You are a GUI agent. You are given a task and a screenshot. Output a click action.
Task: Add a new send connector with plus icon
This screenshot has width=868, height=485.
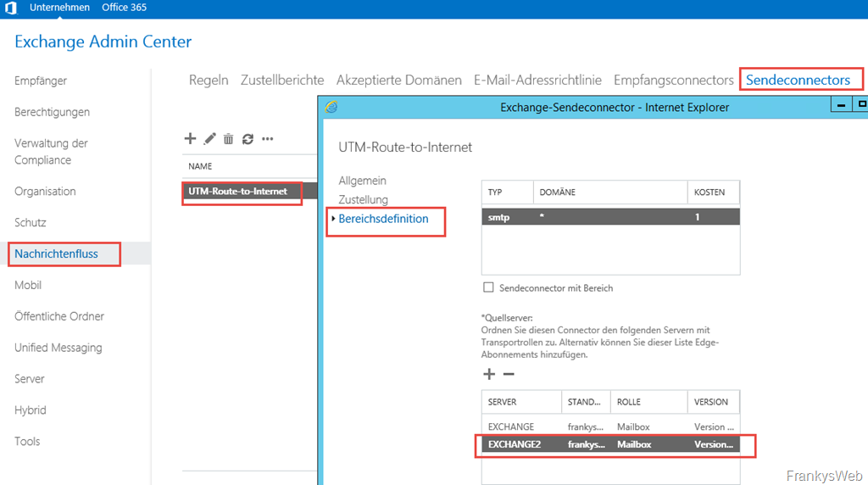tap(190, 138)
